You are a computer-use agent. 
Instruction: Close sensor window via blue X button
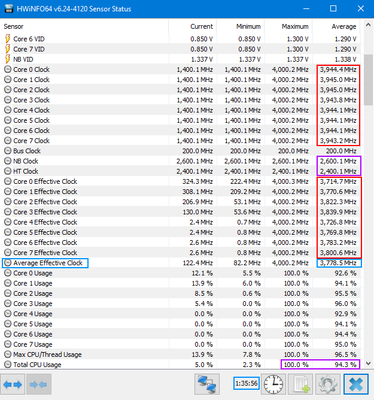pyautogui.click(x=356, y=384)
